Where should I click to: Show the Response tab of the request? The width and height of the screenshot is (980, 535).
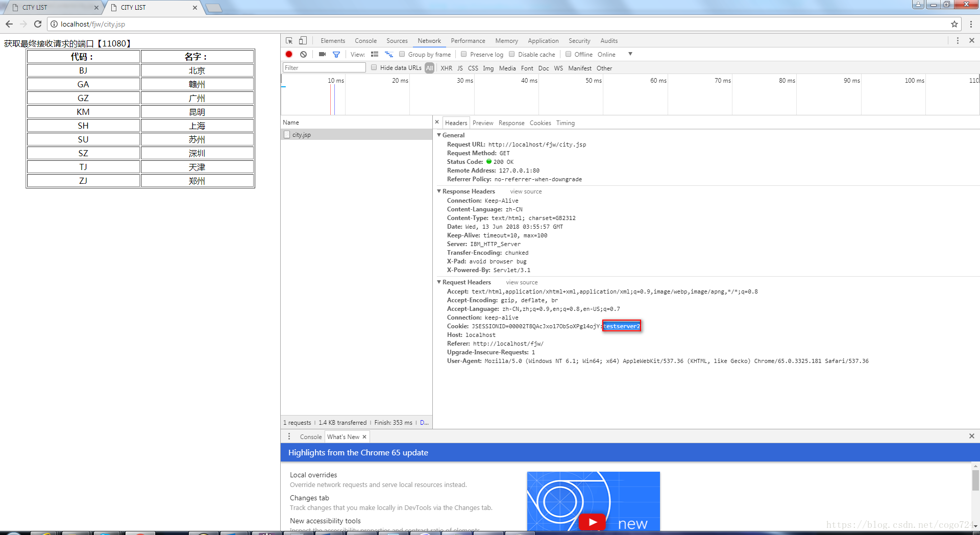(511, 123)
